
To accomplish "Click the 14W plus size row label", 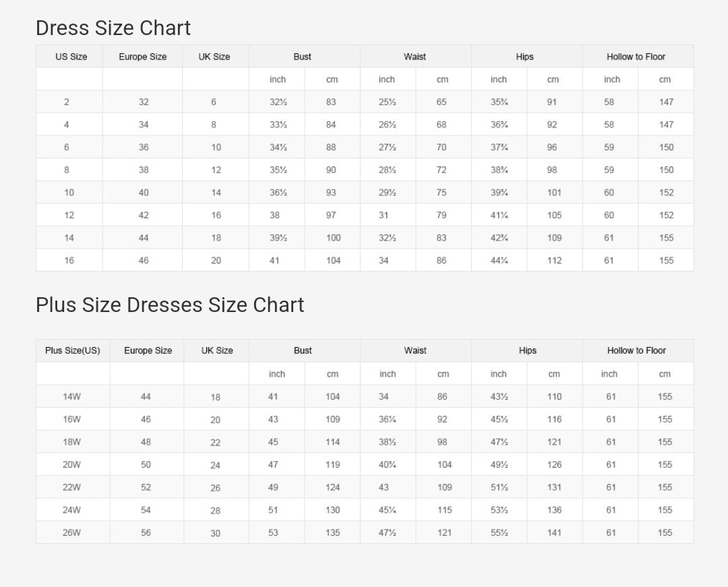I will tap(71, 397).
